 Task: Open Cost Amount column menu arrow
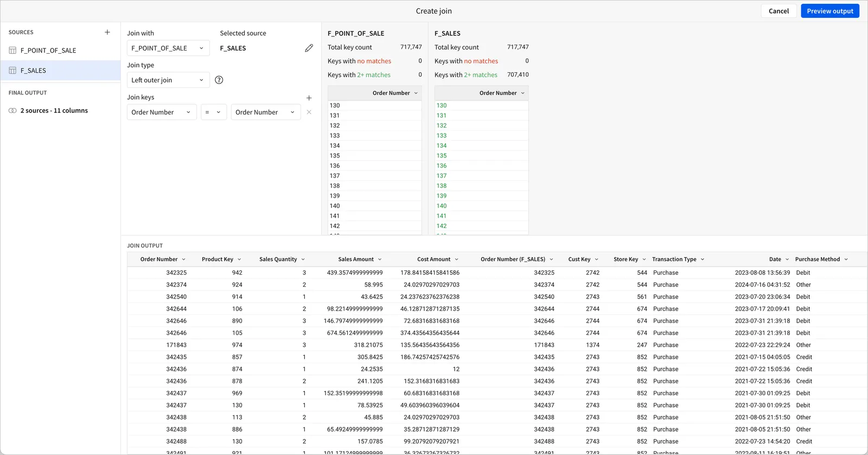pyautogui.click(x=456, y=260)
